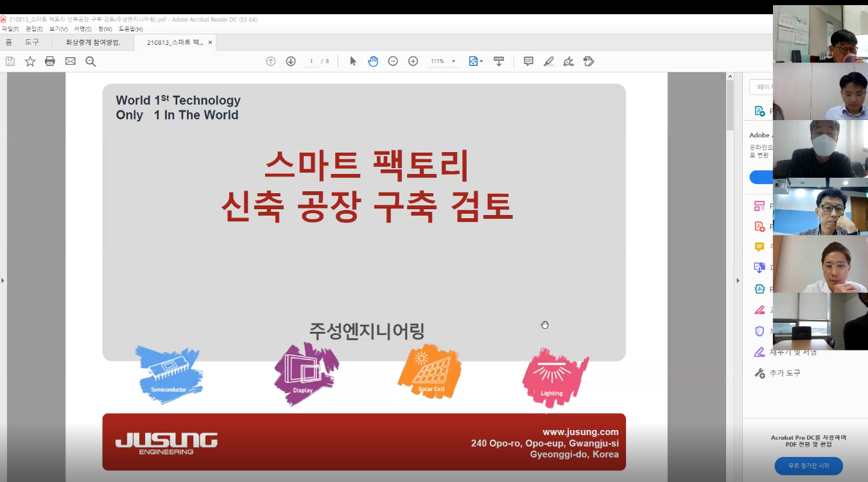The width and height of the screenshot is (868, 482).
Task: Switch to the 화상중계 참여방법 document tab
Action: coord(93,42)
